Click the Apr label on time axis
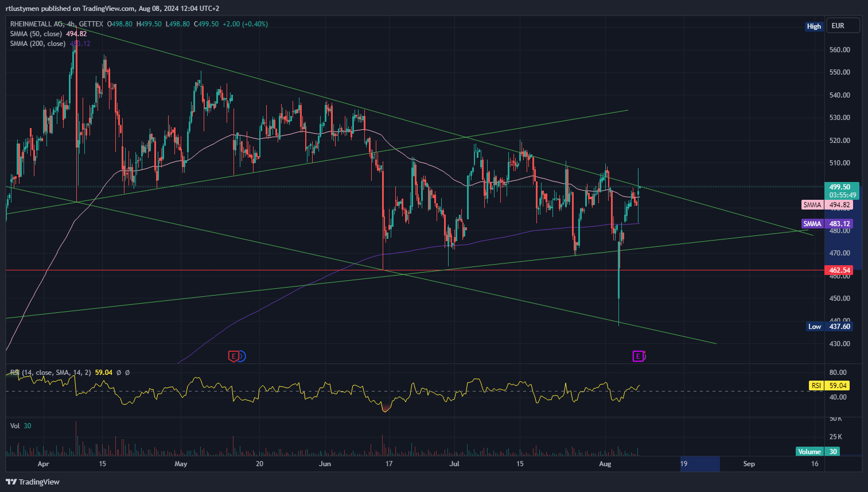 click(43, 464)
